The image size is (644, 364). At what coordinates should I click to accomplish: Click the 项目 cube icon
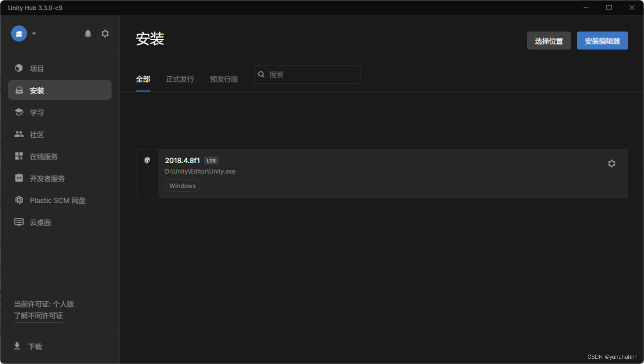19,68
